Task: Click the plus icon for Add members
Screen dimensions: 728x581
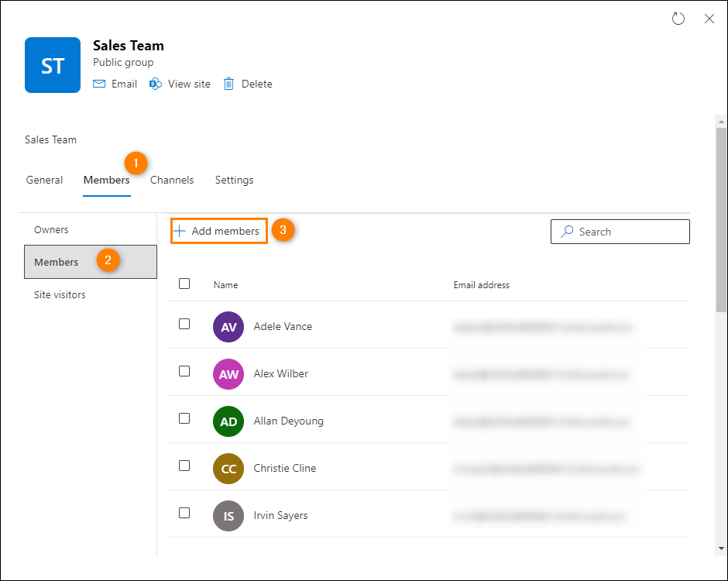Action: click(179, 231)
